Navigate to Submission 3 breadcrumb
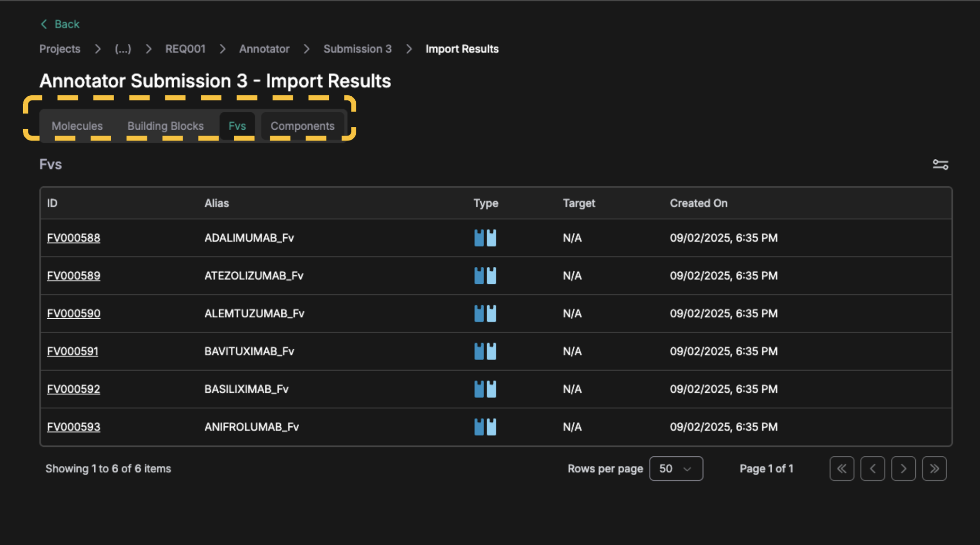The height and width of the screenshot is (545, 980). coord(357,49)
